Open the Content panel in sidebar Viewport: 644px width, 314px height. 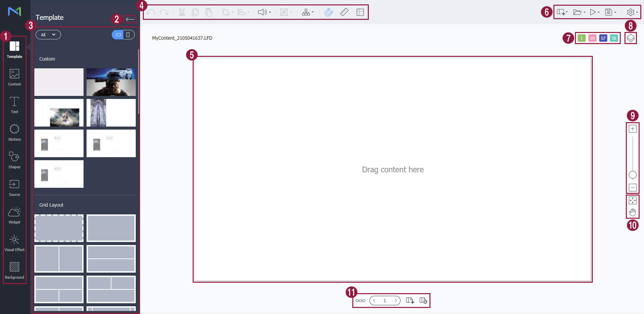coord(14,77)
